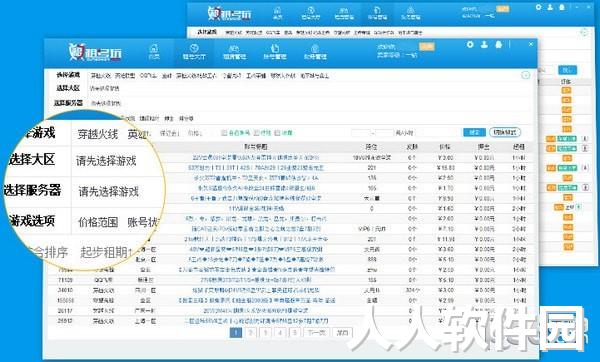Open the highlighted hand-icon tab in back window
This screenshot has height=362, width=600.
[x=377, y=13]
